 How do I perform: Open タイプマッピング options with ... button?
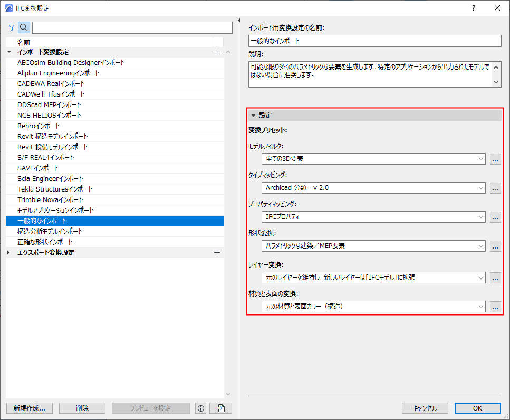pos(495,188)
